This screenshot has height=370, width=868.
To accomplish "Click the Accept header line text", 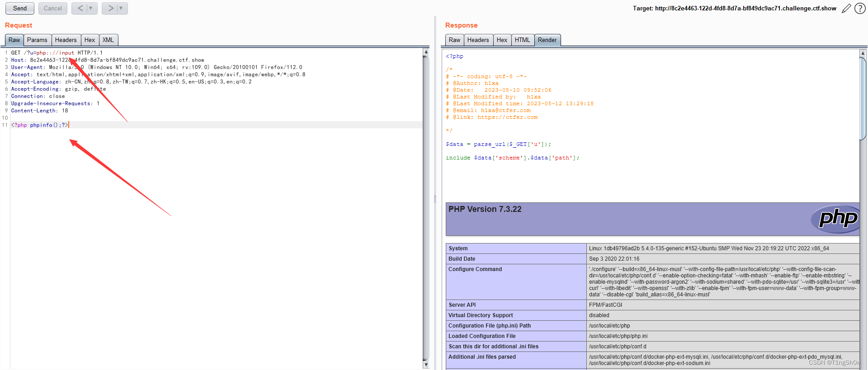I will tap(158, 75).
